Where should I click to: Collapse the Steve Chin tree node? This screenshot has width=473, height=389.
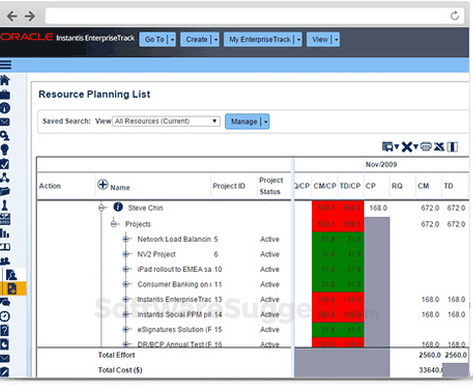pos(102,208)
